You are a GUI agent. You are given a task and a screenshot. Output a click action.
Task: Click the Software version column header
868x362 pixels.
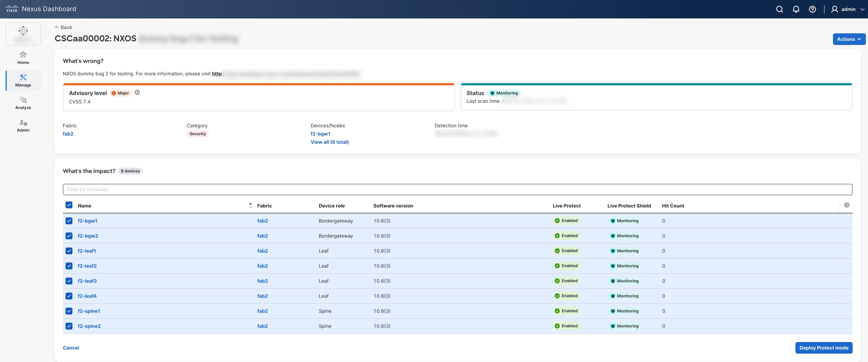[393, 206]
